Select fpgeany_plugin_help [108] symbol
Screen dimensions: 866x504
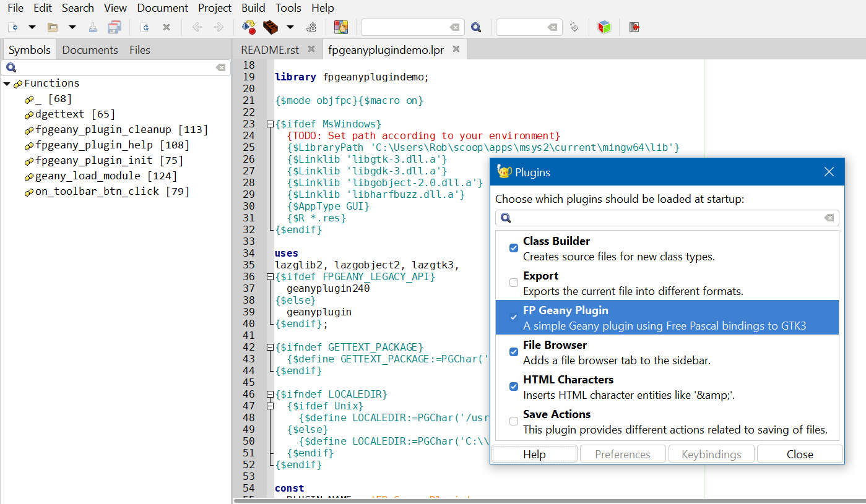(x=112, y=145)
